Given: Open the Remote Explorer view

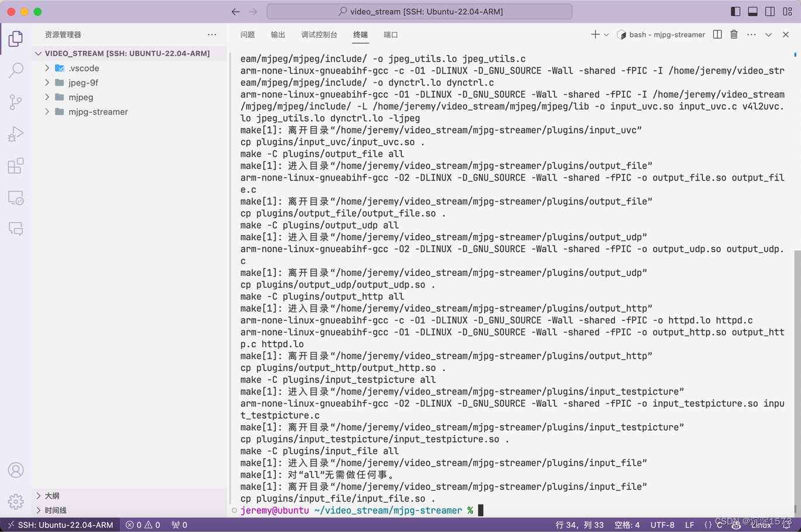Looking at the screenshot, I should point(16,198).
